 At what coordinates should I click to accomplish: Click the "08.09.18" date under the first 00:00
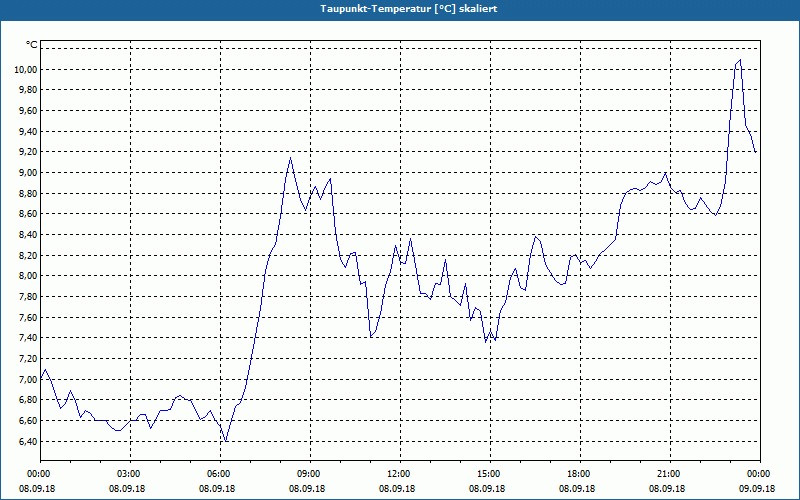point(37,489)
